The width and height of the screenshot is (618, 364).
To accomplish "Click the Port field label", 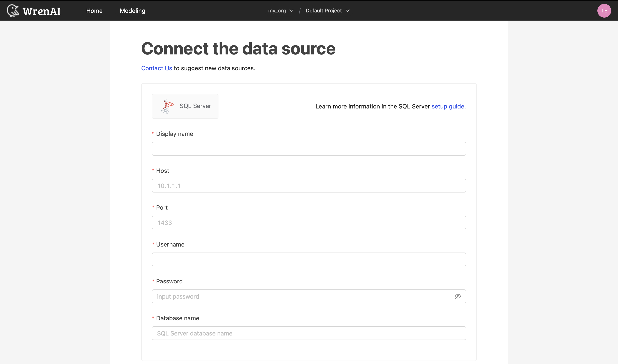I will [162, 208].
